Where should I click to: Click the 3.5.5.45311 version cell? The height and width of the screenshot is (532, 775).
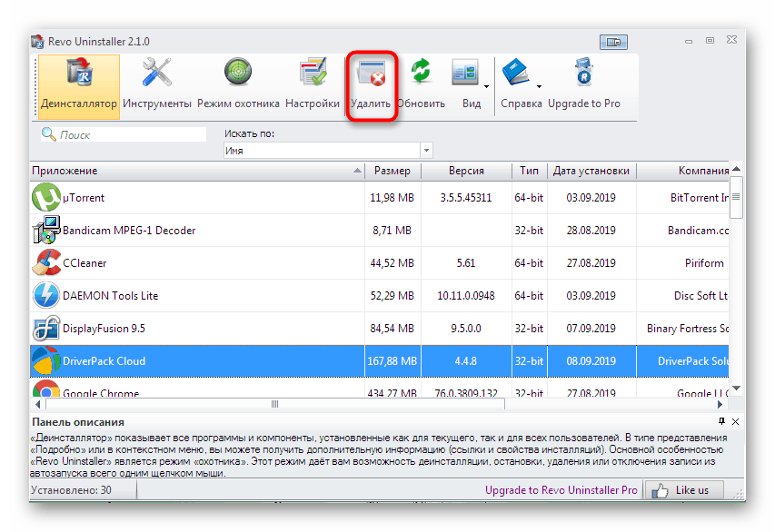[x=466, y=198]
